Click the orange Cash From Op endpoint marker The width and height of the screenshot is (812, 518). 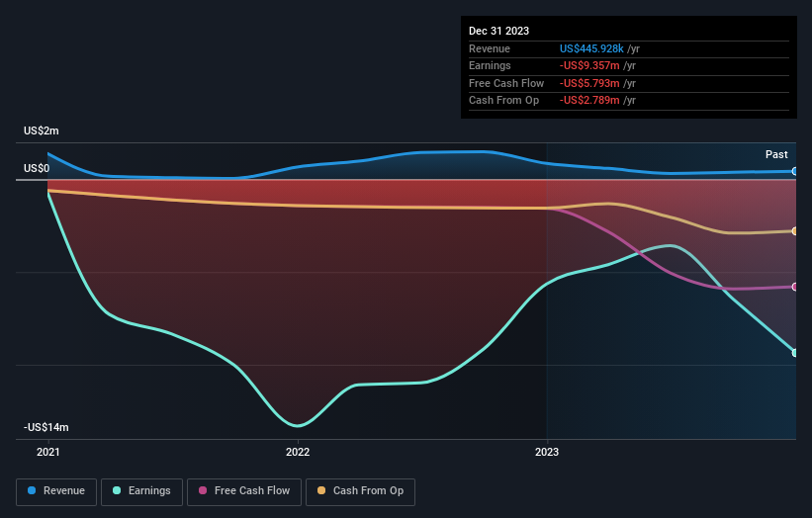[x=795, y=231]
